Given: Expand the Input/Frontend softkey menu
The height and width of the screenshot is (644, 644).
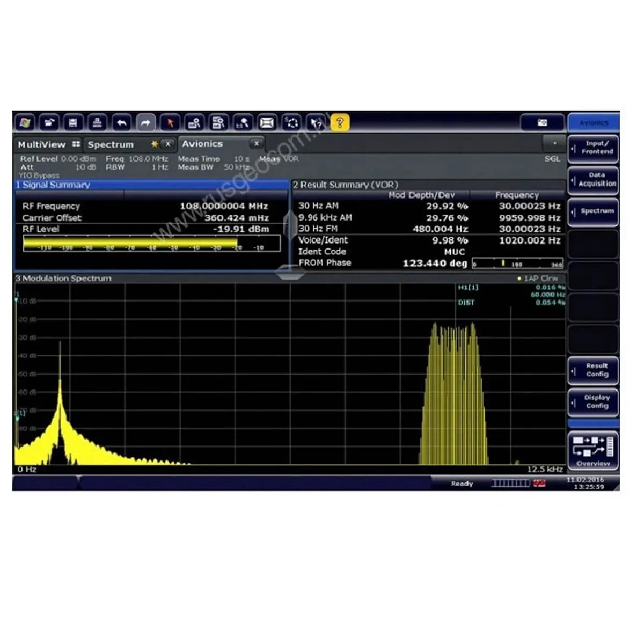Looking at the screenshot, I should 593,148.
